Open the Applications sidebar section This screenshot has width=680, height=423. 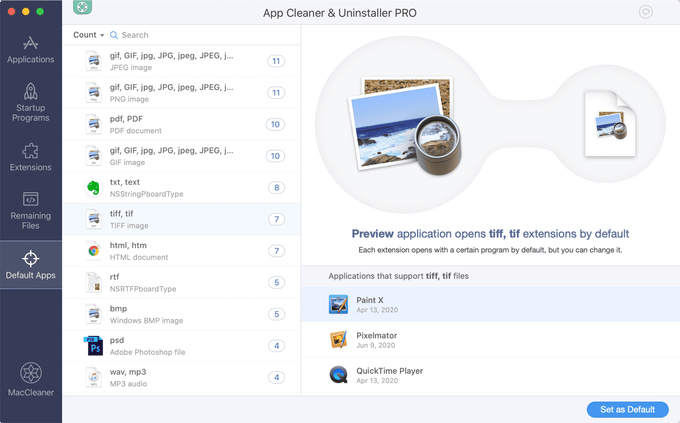(31, 50)
